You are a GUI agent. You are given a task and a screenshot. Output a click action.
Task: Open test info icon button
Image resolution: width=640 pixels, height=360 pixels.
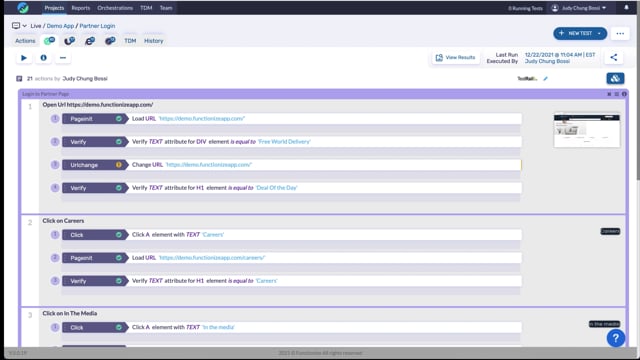[43, 58]
